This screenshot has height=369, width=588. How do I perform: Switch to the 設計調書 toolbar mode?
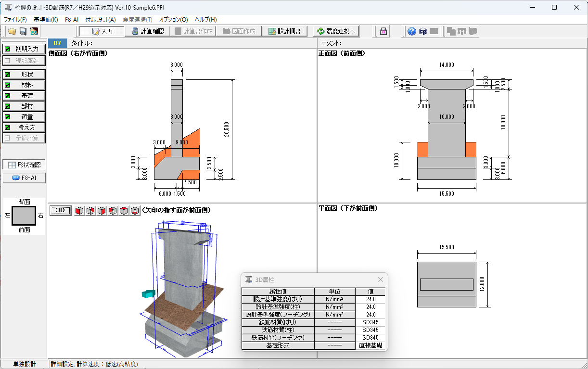click(x=285, y=31)
